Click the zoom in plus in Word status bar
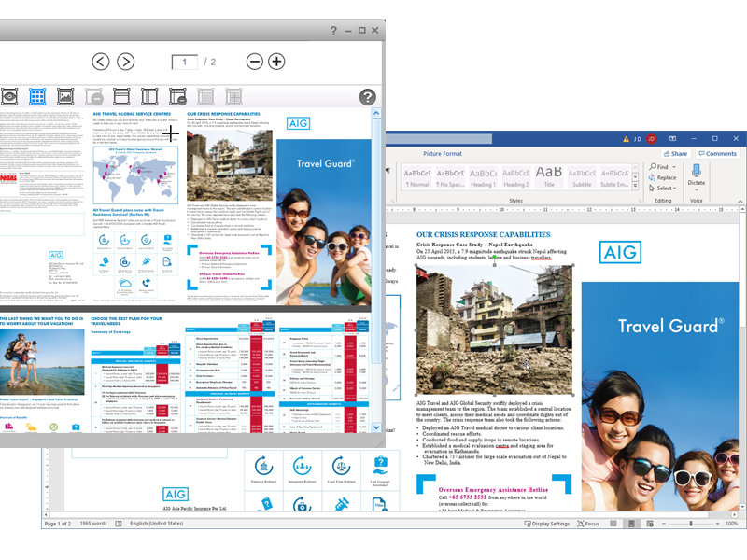Screen dimensions: 747x560 pyautogui.click(x=717, y=524)
